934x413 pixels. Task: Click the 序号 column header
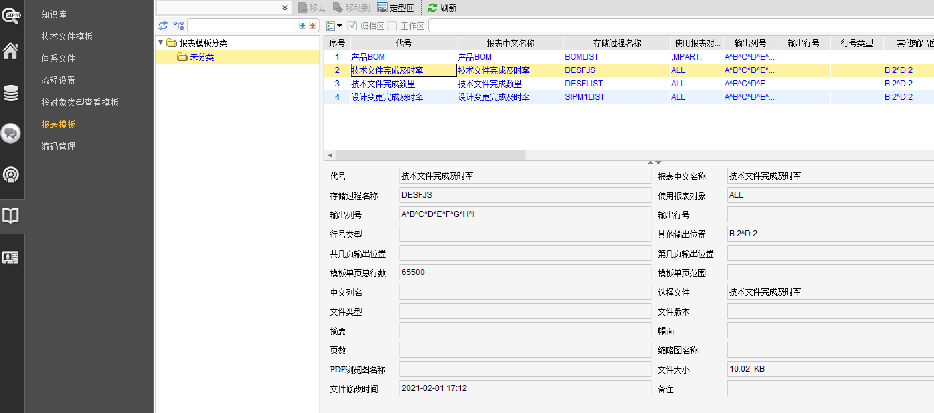pyautogui.click(x=337, y=43)
